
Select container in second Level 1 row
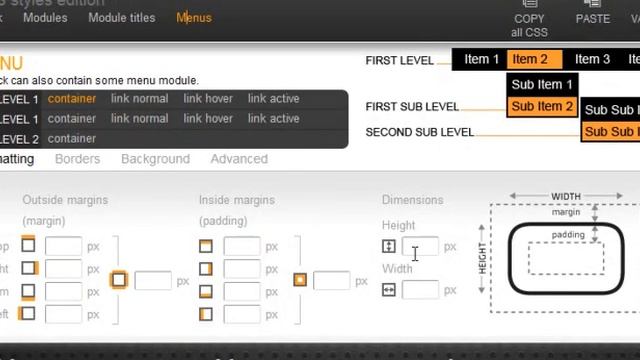[x=72, y=118]
